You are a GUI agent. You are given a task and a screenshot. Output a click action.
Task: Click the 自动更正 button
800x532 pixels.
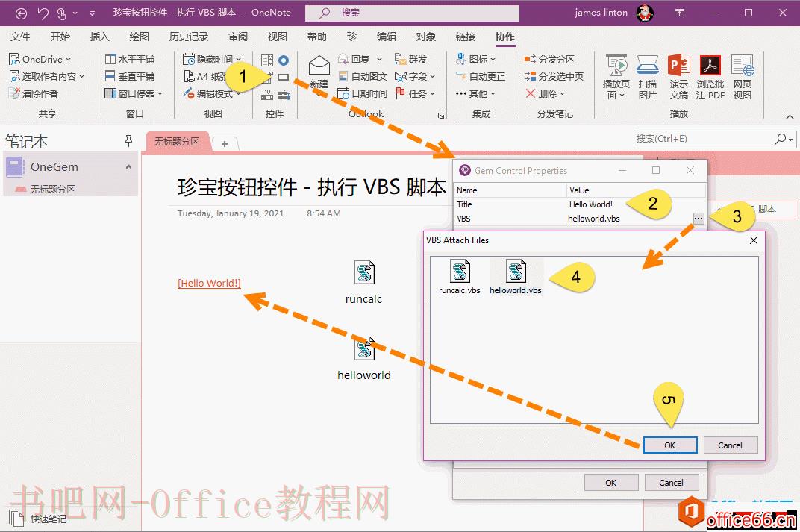[480, 77]
